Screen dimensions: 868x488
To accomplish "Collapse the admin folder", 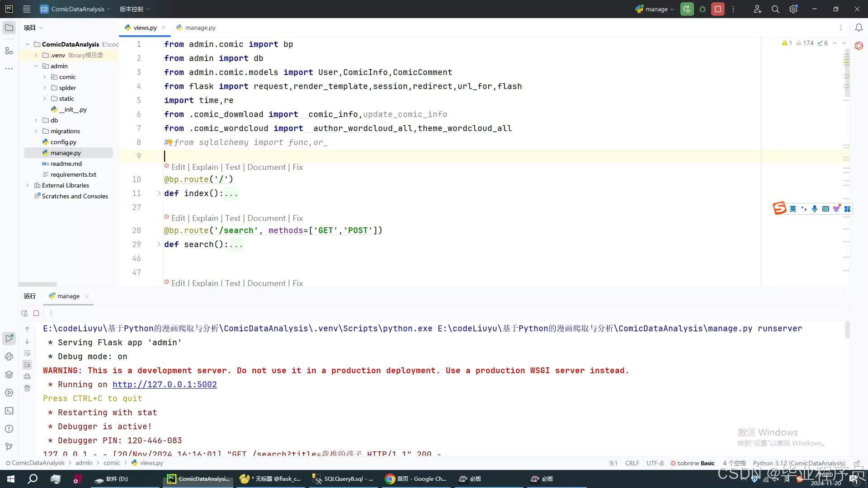I will point(36,66).
